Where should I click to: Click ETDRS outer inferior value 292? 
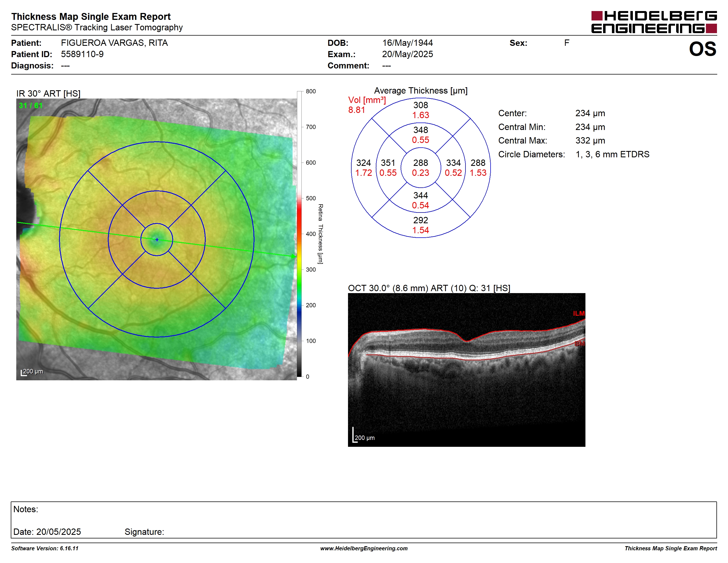pos(421,220)
